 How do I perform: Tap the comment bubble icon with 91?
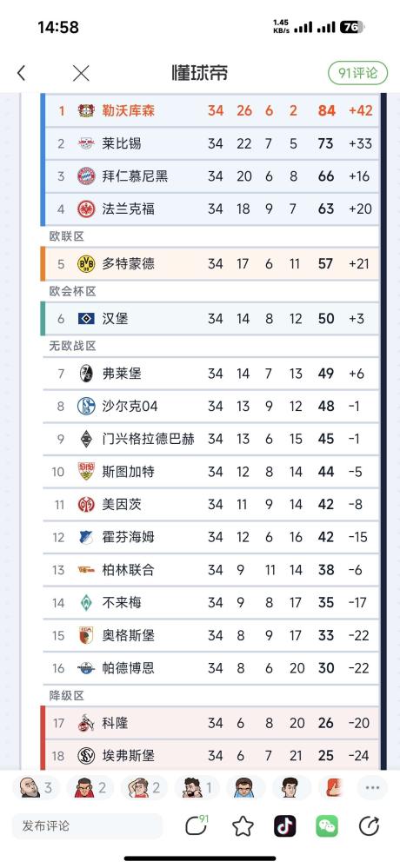(197, 826)
